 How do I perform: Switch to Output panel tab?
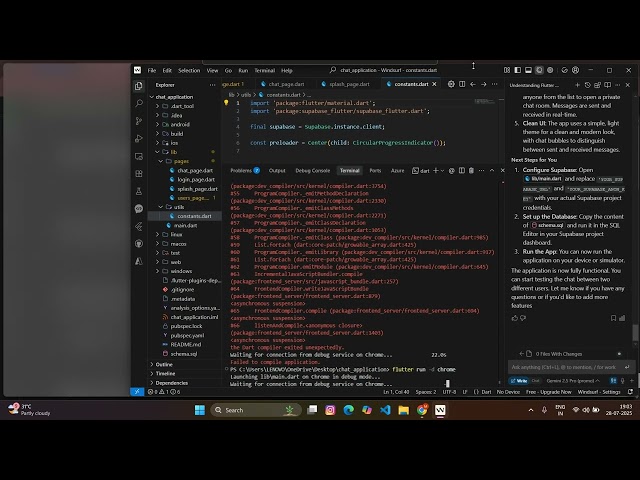(277, 171)
